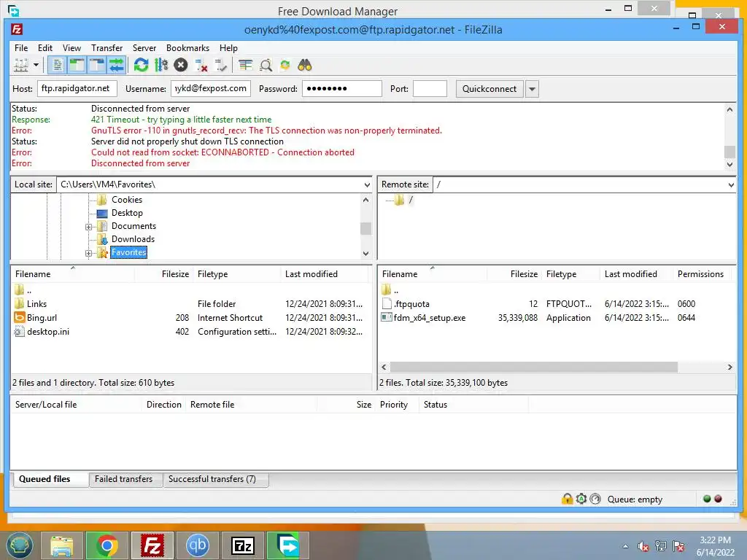Open the Bookmarks menu

[x=187, y=48]
